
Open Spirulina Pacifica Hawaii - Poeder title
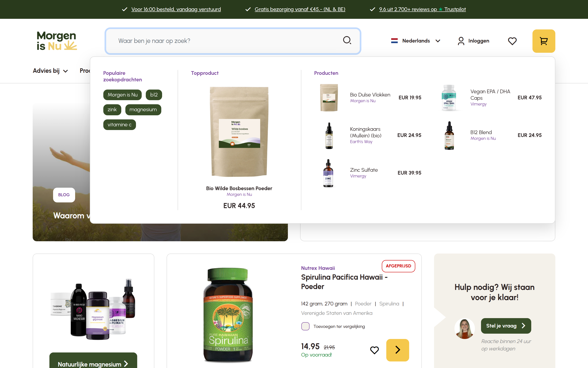pos(344,282)
